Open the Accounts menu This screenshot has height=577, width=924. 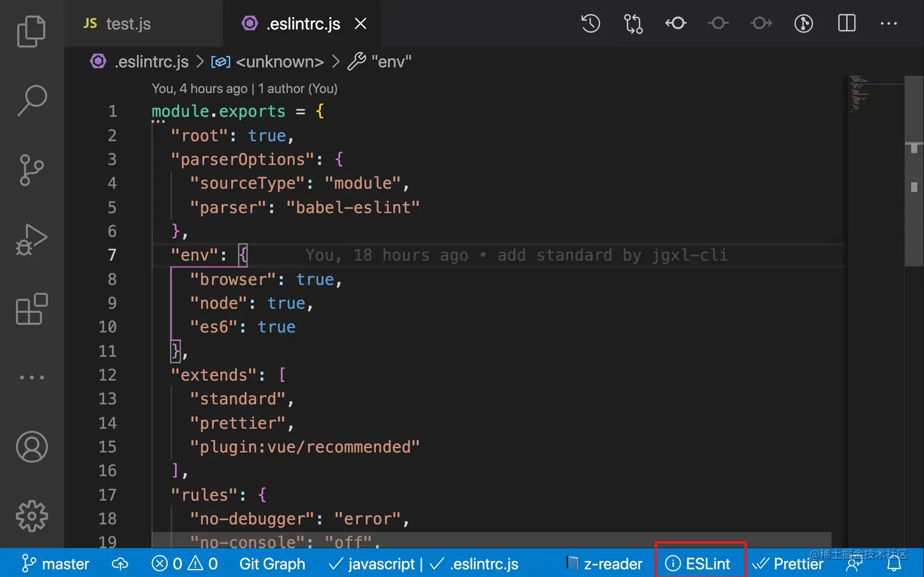click(31, 447)
